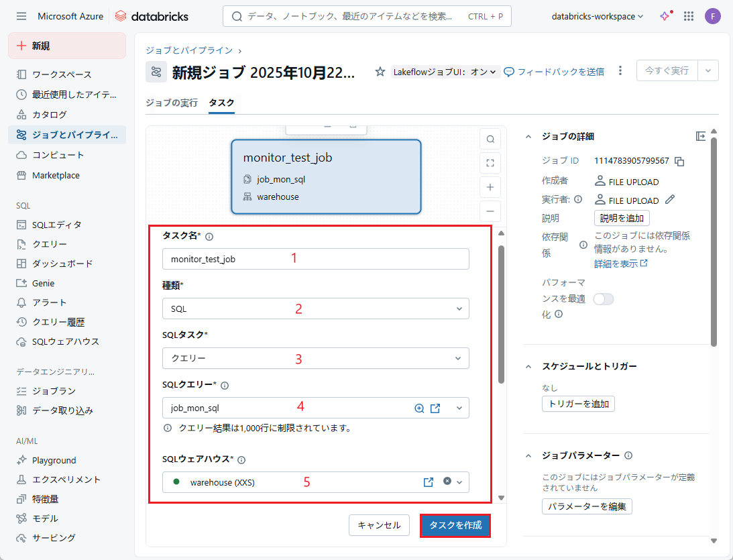Copy the job ID with copy icon
This screenshot has width=733, height=560.
pyautogui.click(x=679, y=161)
